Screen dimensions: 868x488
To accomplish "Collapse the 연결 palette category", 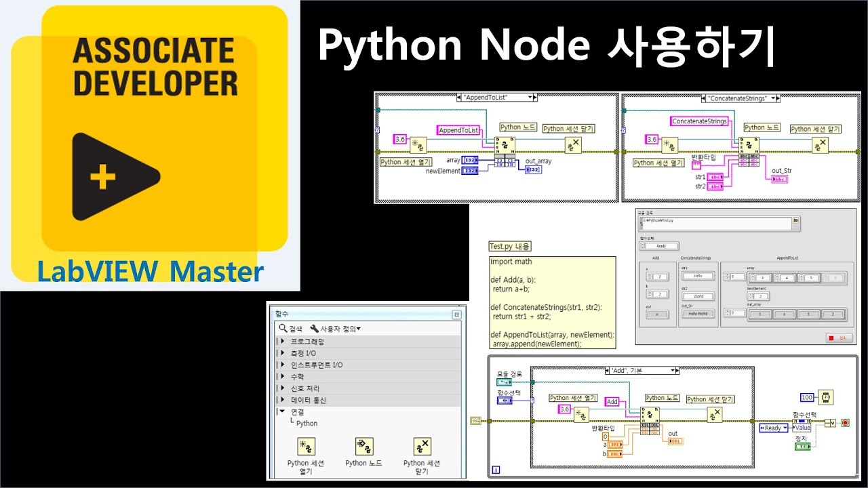I will coord(281,411).
